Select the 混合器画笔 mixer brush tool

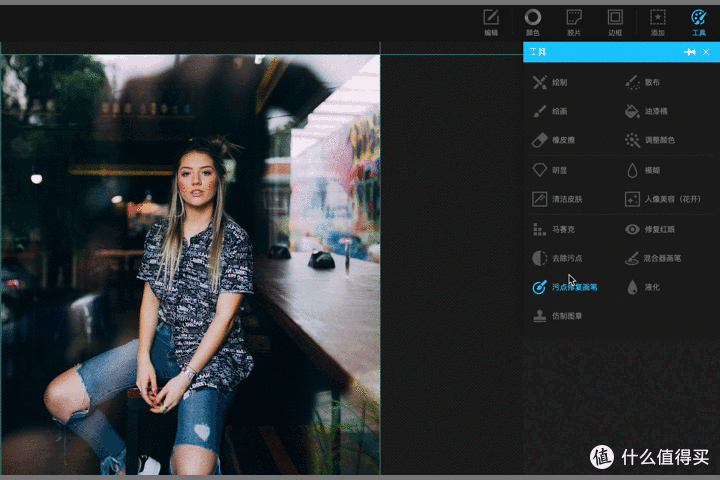point(653,258)
